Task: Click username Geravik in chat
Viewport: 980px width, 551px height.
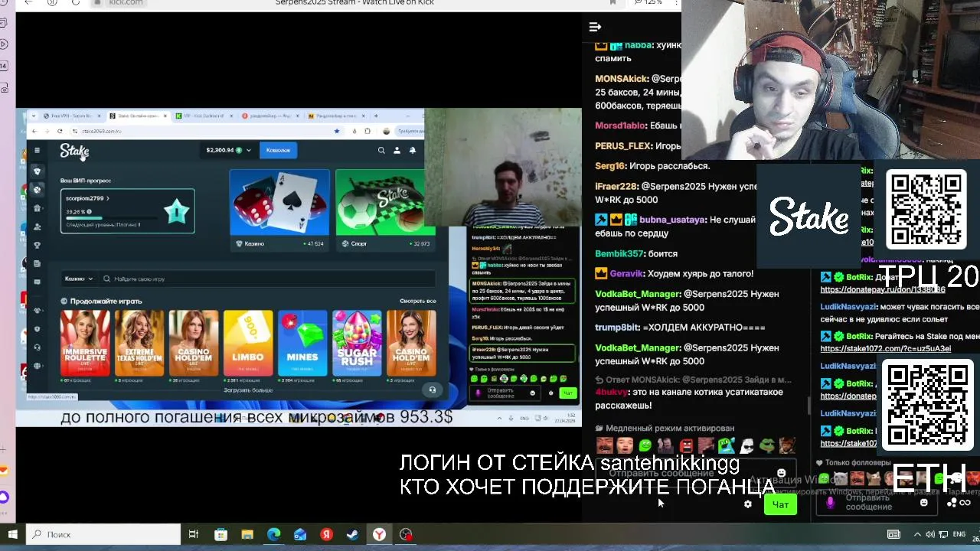Action: (x=626, y=273)
